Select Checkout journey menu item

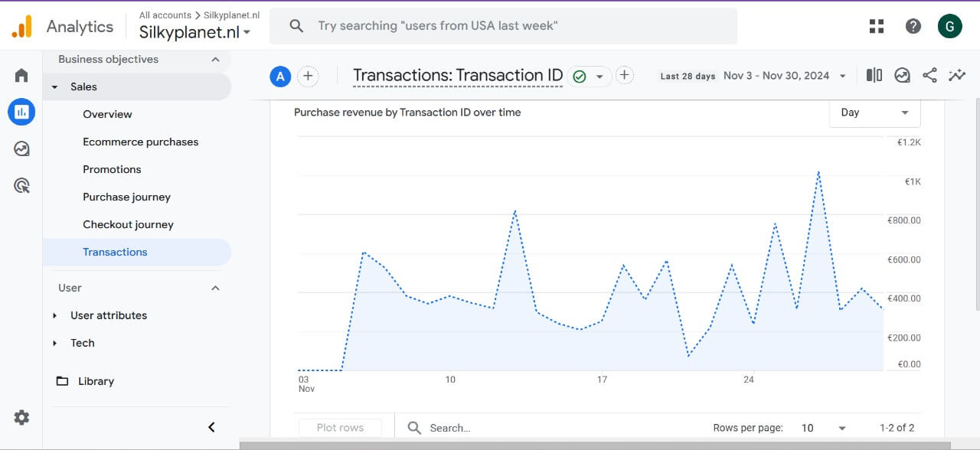[128, 224]
